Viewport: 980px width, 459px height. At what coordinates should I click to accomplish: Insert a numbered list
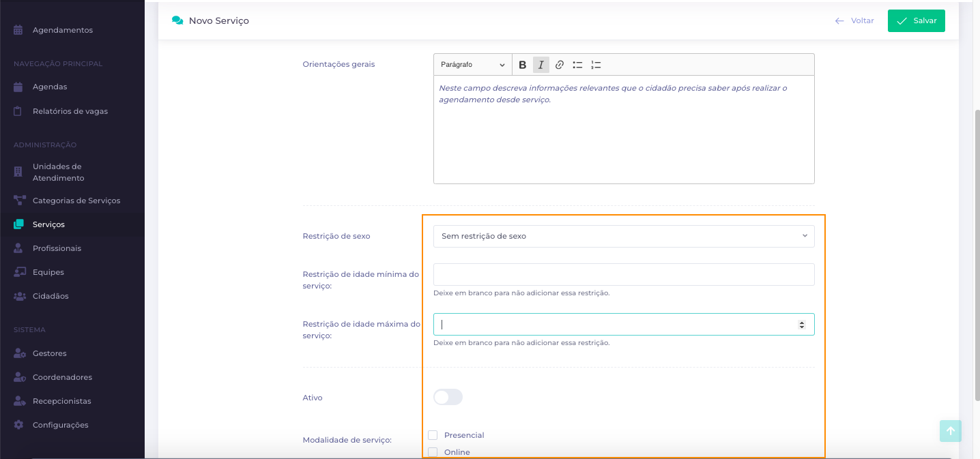596,65
